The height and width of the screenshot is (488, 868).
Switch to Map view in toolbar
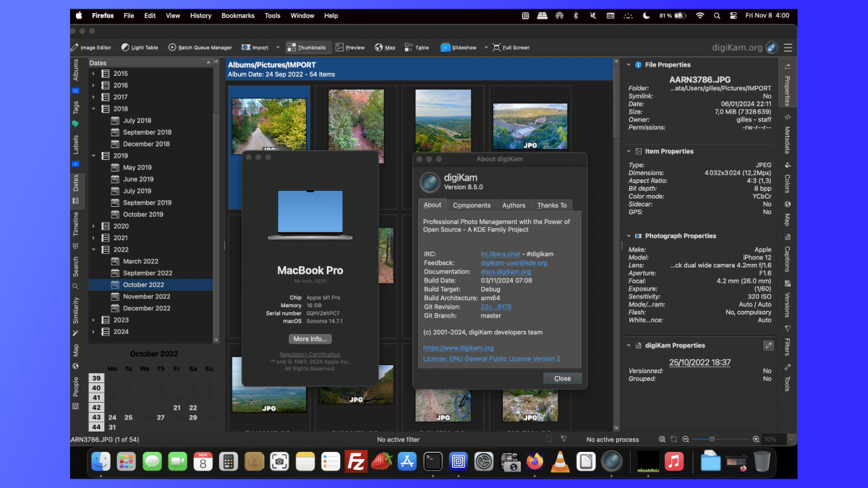(x=385, y=48)
